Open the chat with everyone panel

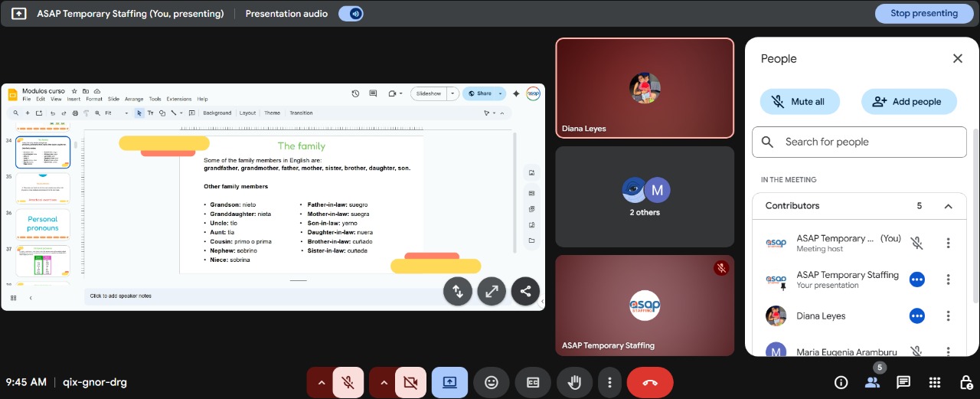tap(903, 382)
